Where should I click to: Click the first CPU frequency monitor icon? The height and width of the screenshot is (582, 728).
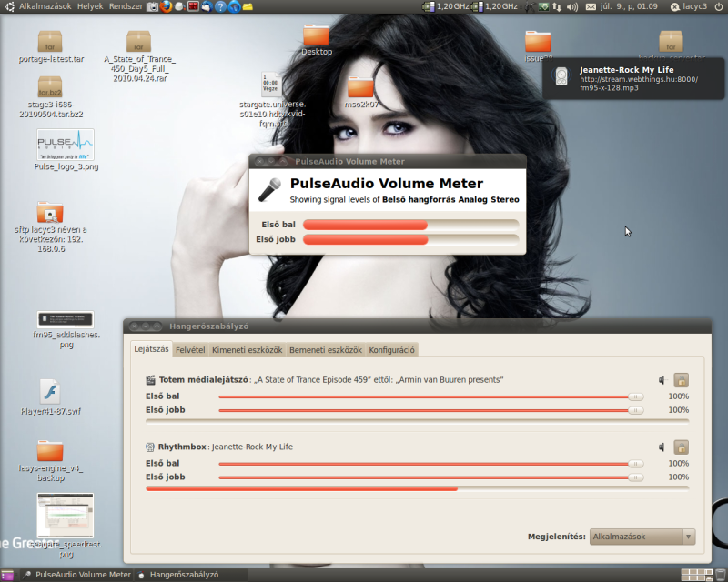[428, 6]
